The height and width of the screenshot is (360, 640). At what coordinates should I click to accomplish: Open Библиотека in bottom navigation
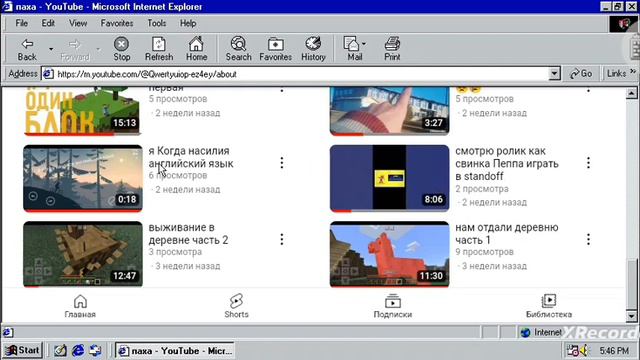tap(549, 307)
